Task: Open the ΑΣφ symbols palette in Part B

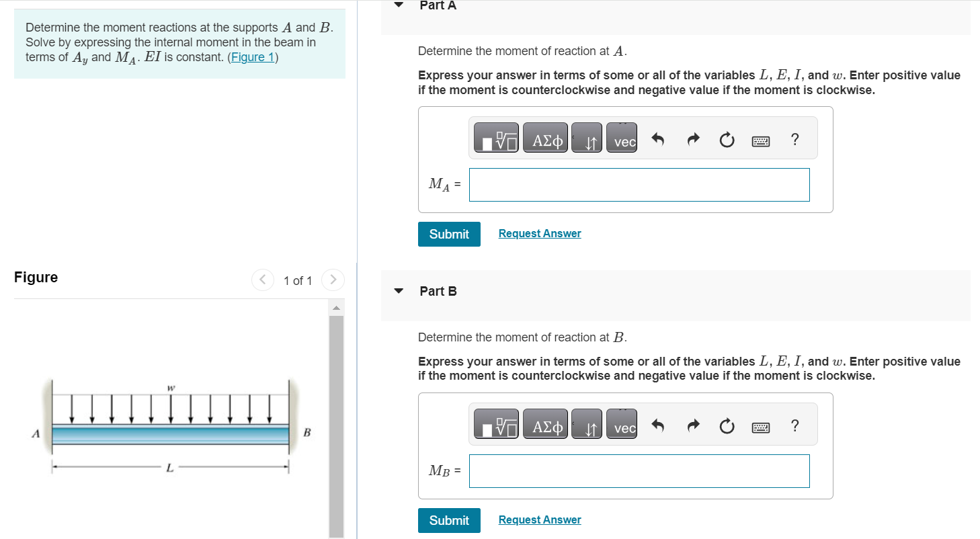Action: pos(544,424)
